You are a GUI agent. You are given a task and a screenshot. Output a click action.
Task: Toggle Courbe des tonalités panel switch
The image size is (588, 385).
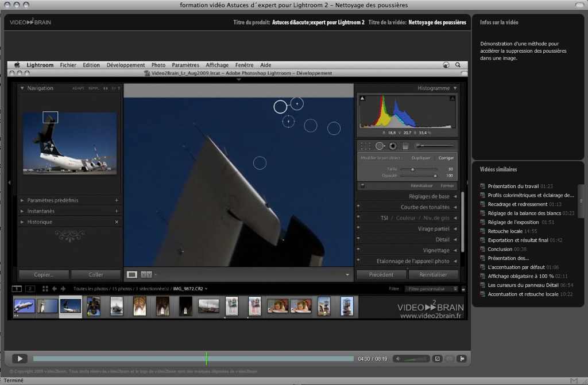coord(358,206)
